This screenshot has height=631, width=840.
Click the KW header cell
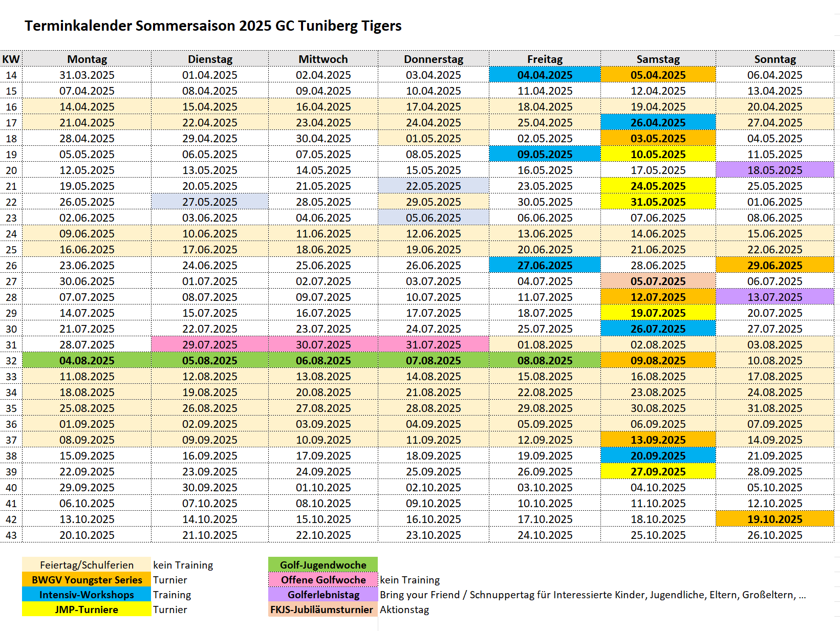click(x=11, y=59)
